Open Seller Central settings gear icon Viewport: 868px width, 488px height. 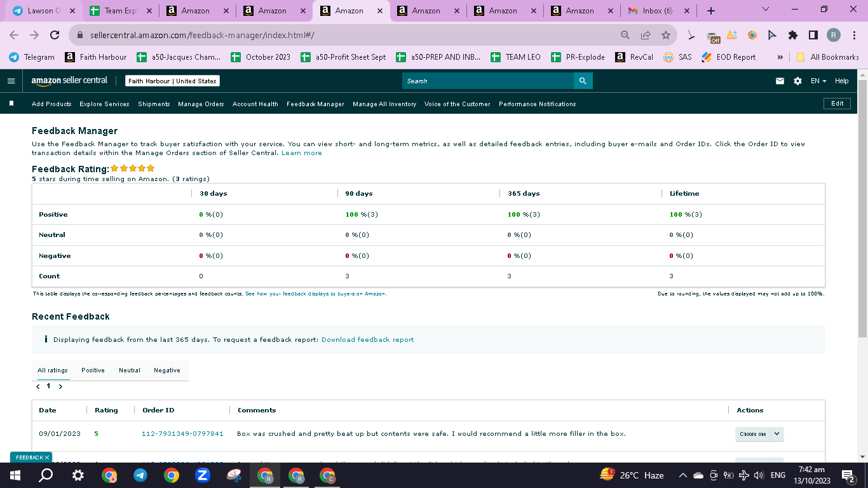[798, 81]
